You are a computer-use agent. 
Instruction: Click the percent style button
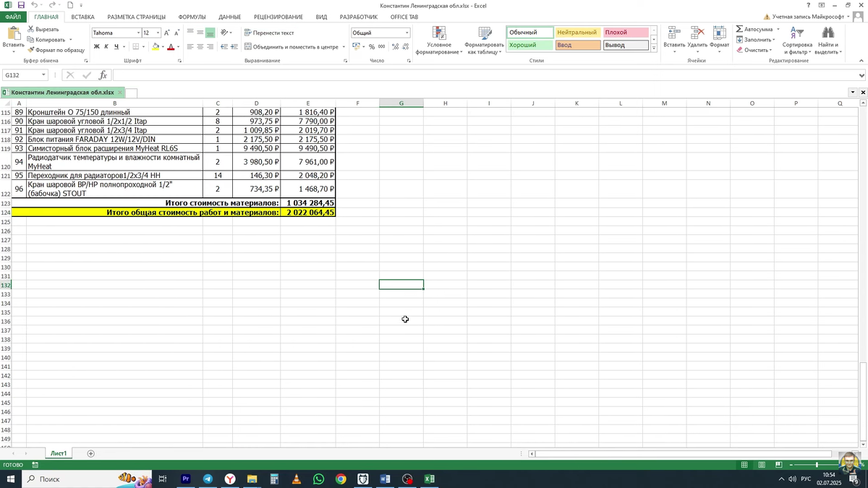pos(372,47)
